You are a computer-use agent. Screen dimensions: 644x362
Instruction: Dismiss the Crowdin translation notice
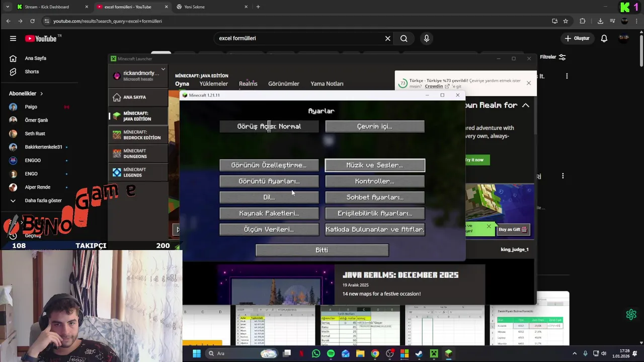tap(528, 83)
